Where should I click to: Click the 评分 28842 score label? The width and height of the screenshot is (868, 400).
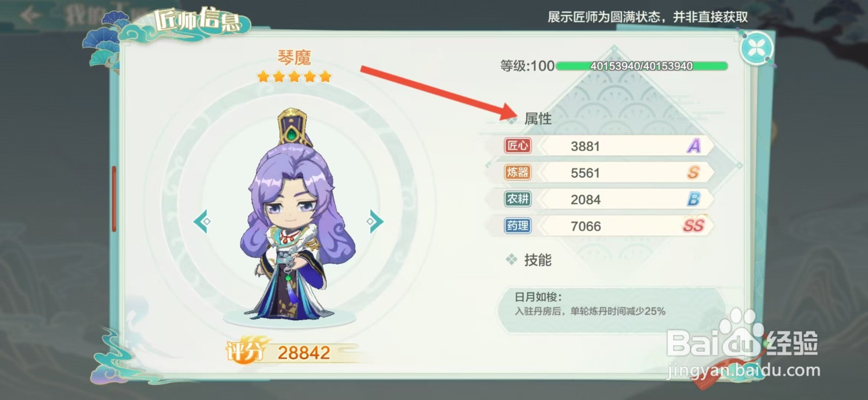pos(278,352)
